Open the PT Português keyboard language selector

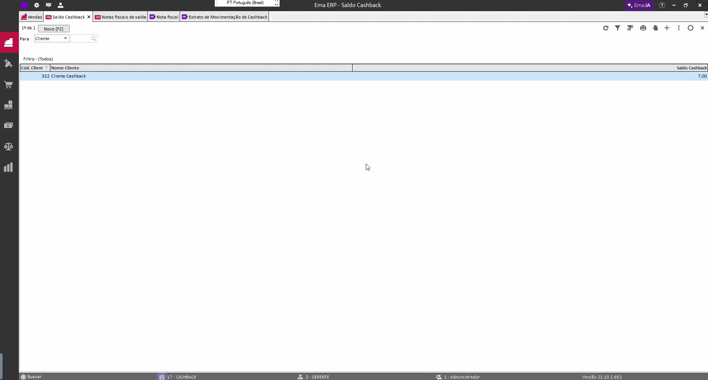(247, 3)
